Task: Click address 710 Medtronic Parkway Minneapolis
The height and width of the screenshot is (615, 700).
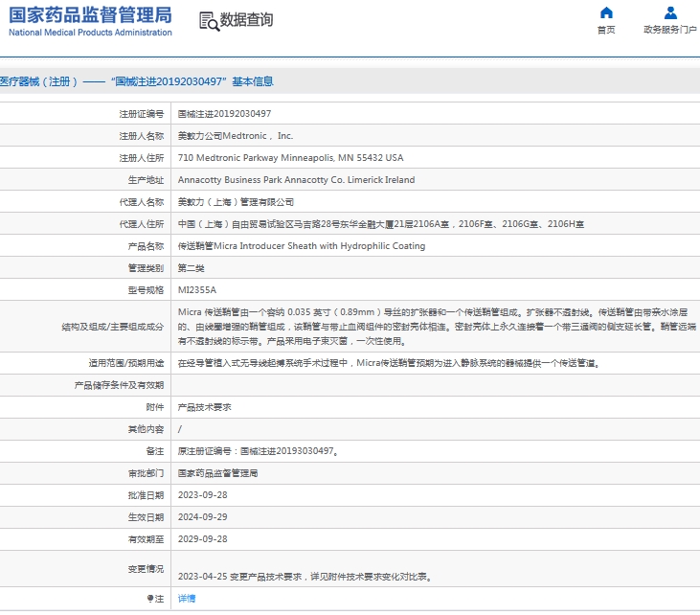Action: (x=290, y=158)
